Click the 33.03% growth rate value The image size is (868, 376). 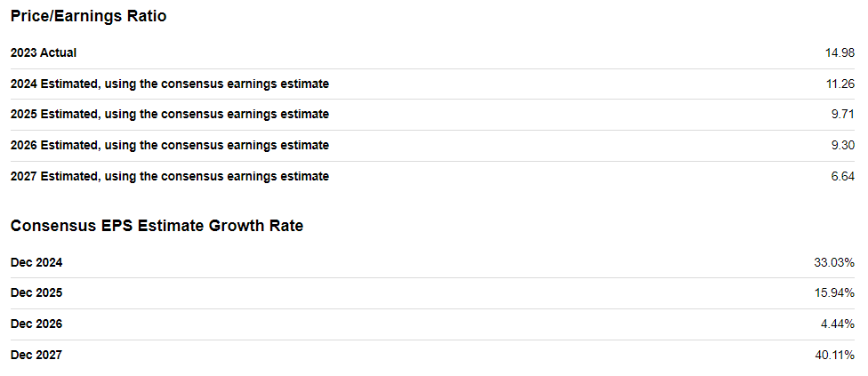(836, 262)
